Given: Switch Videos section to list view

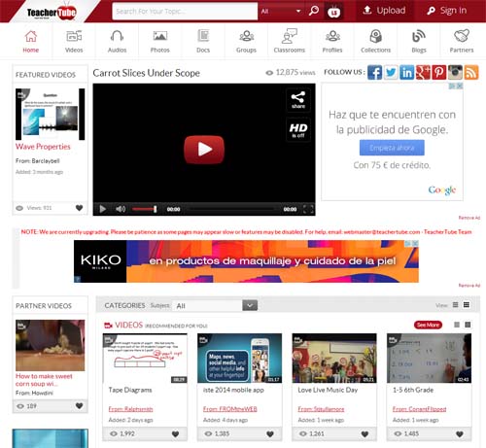Looking at the screenshot, I should point(457,325).
